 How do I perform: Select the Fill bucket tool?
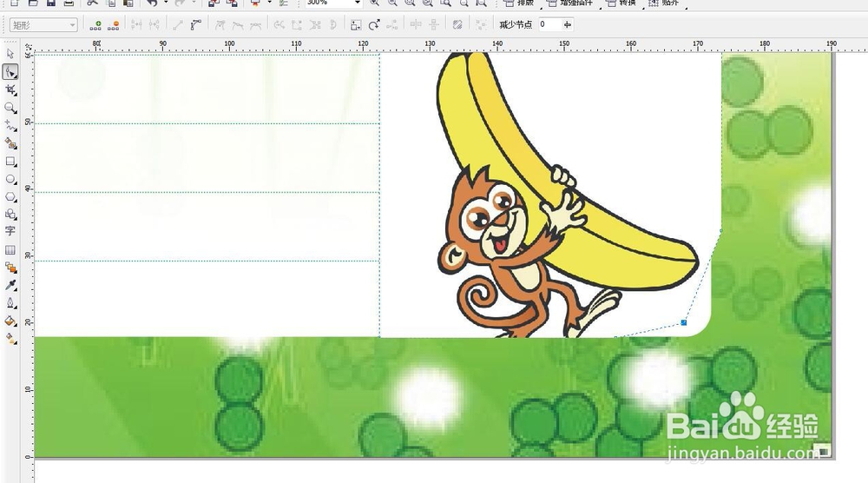(x=10, y=321)
